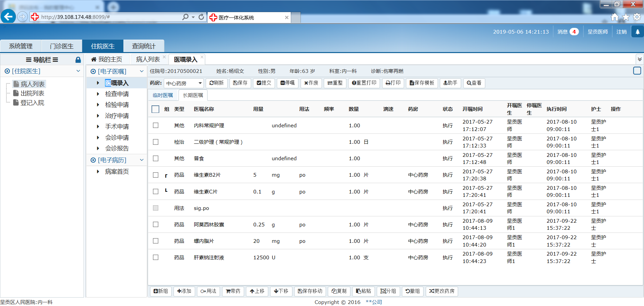Open browser favorites star icon
This screenshot has width=644, height=306.
pyautogui.click(x=626, y=17)
